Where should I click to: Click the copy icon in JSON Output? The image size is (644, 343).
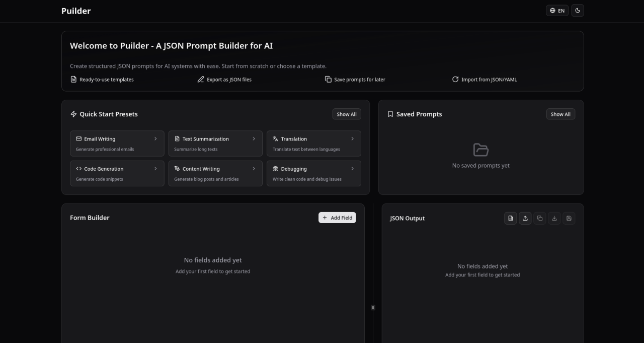[x=540, y=218]
